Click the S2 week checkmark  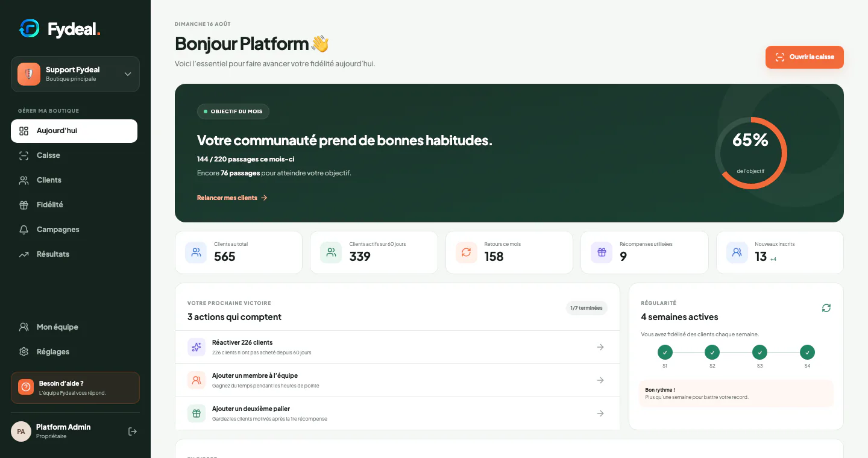(x=712, y=353)
